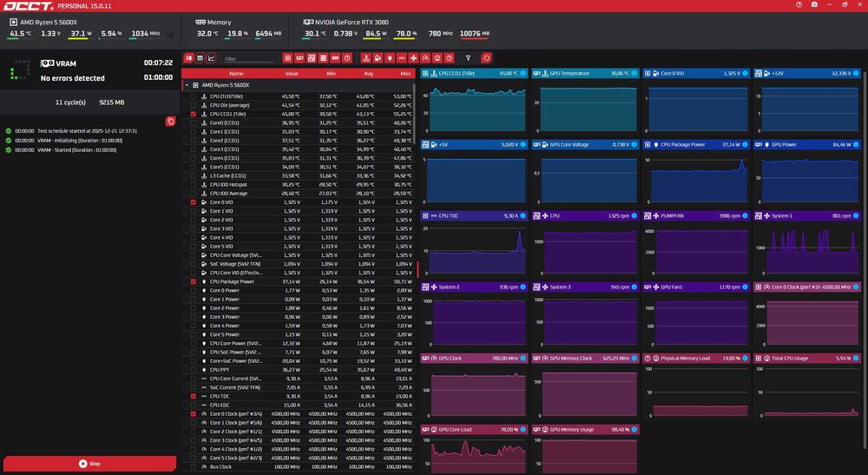Toggle the power plug sensor filter icon

tap(389, 58)
